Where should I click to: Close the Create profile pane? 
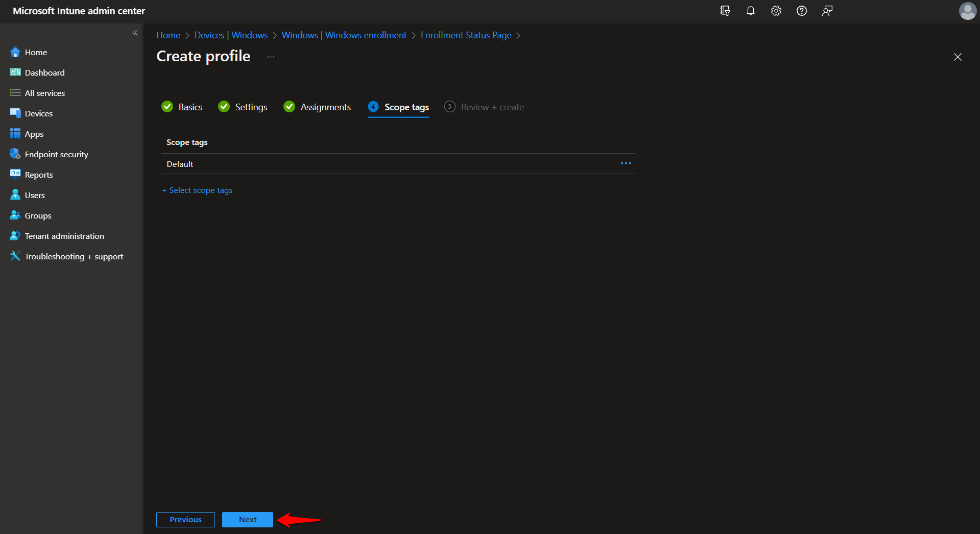[958, 57]
